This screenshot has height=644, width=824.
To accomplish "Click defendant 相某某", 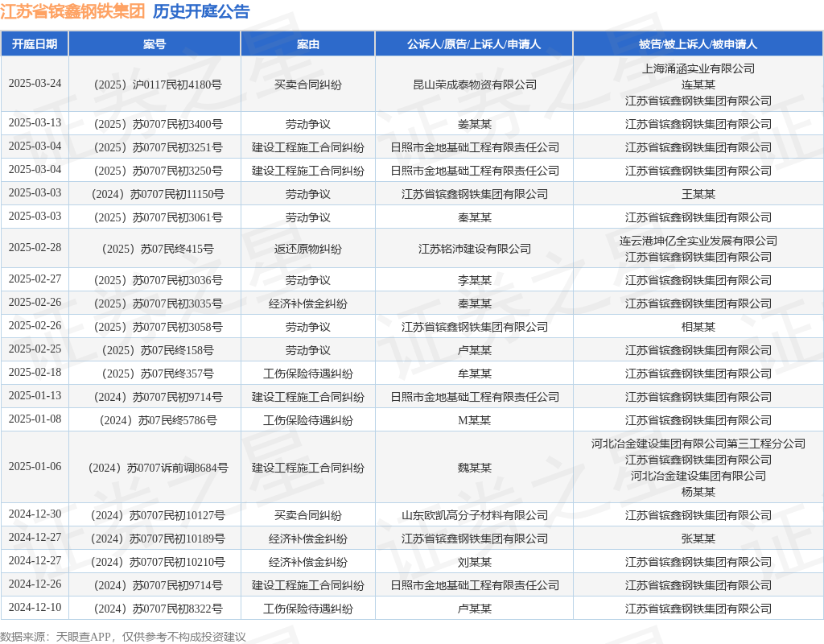I will coord(698,327).
